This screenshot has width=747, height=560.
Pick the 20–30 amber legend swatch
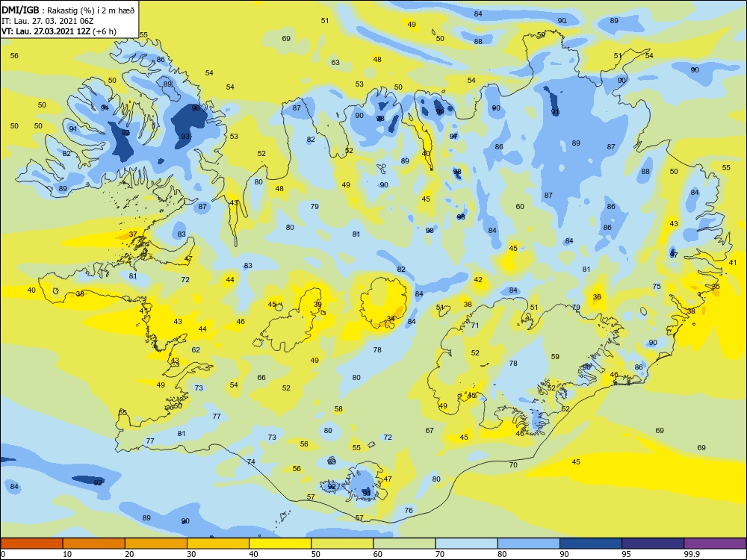tap(156, 544)
